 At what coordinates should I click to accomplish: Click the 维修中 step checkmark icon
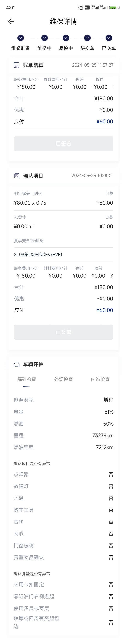click(x=44, y=38)
